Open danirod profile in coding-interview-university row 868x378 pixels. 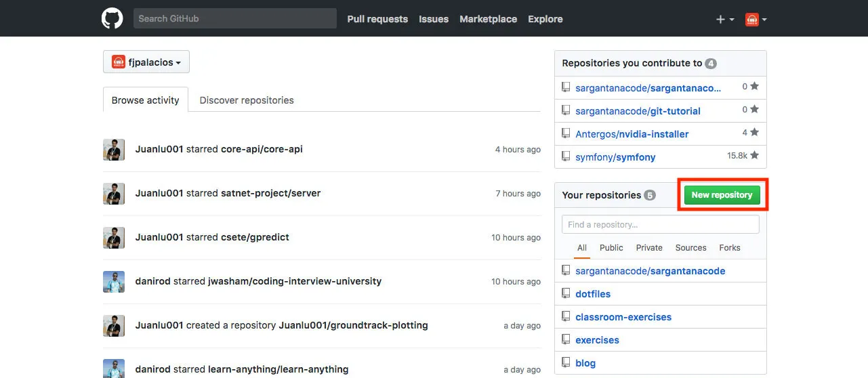(x=153, y=281)
